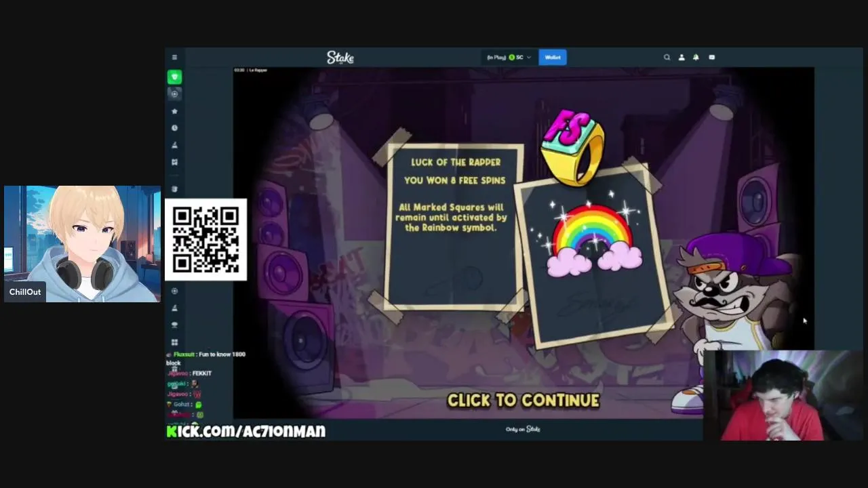Screen dimensions: 868x488
Task: Click the streamer webcam feed
Action: coord(784,396)
